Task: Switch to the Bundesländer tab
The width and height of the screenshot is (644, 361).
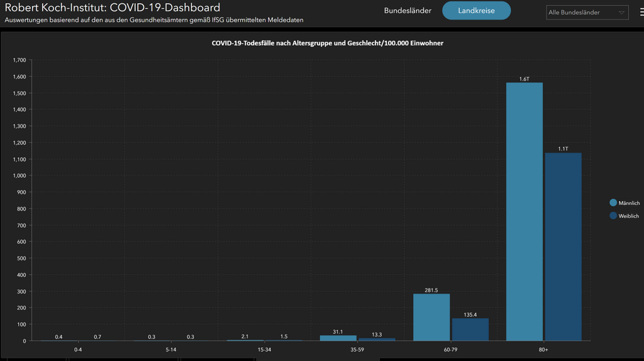Action: 408,11
